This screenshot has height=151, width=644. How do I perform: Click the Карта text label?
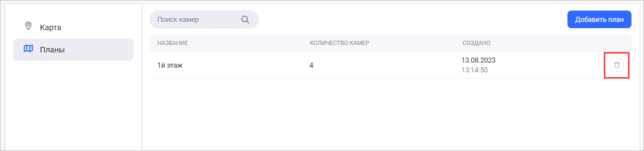pyautogui.click(x=50, y=27)
